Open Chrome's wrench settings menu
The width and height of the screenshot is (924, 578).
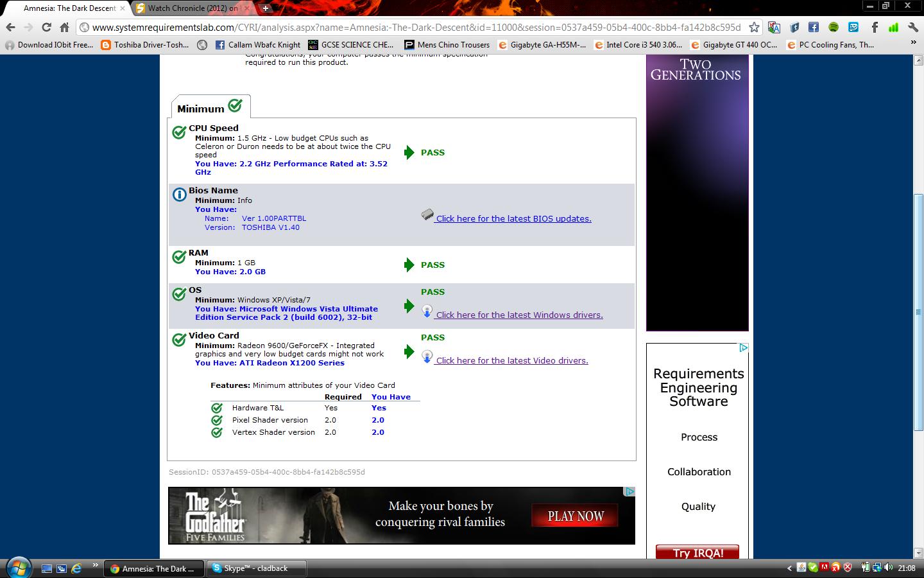pyautogui.click(x=912, y=27)
